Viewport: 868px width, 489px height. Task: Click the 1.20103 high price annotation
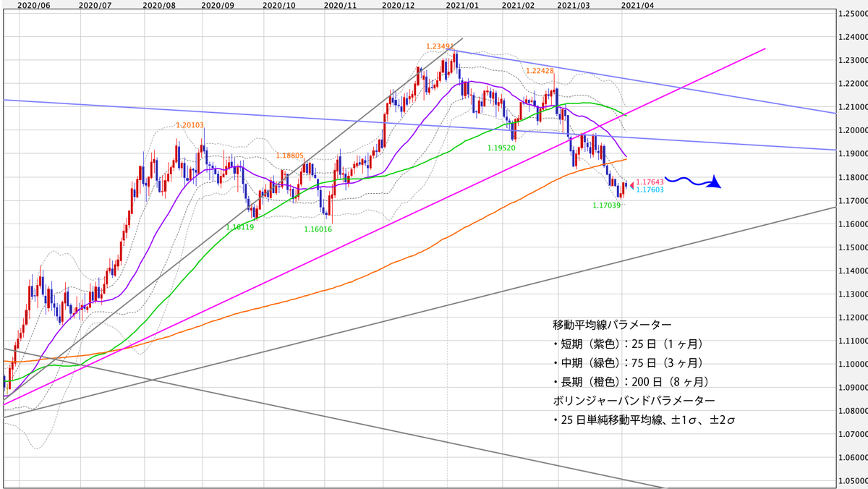(191, 125)
